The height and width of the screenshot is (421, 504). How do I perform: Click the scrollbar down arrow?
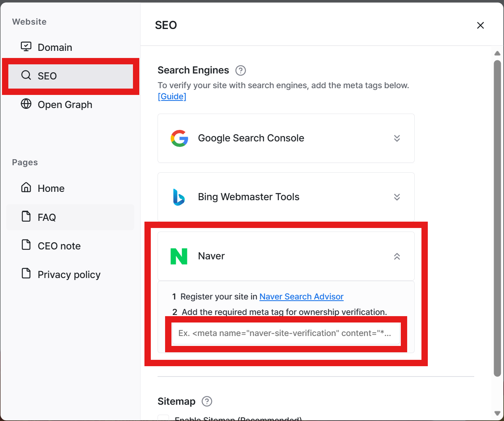point(497,413)
